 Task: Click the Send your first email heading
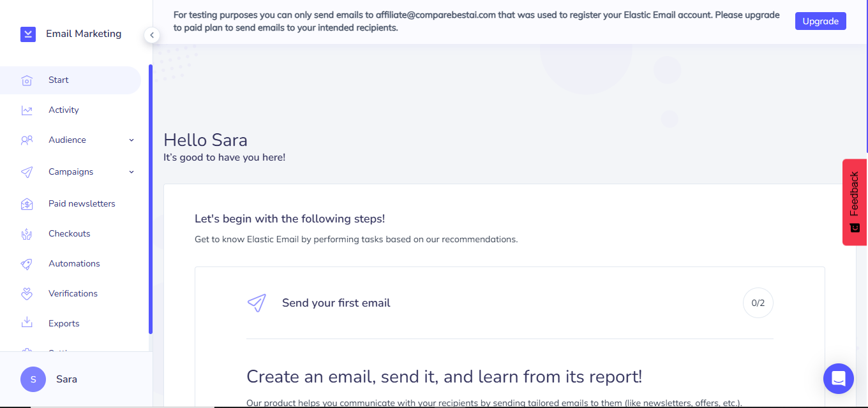pyautogui.click(x=336, y=303)
